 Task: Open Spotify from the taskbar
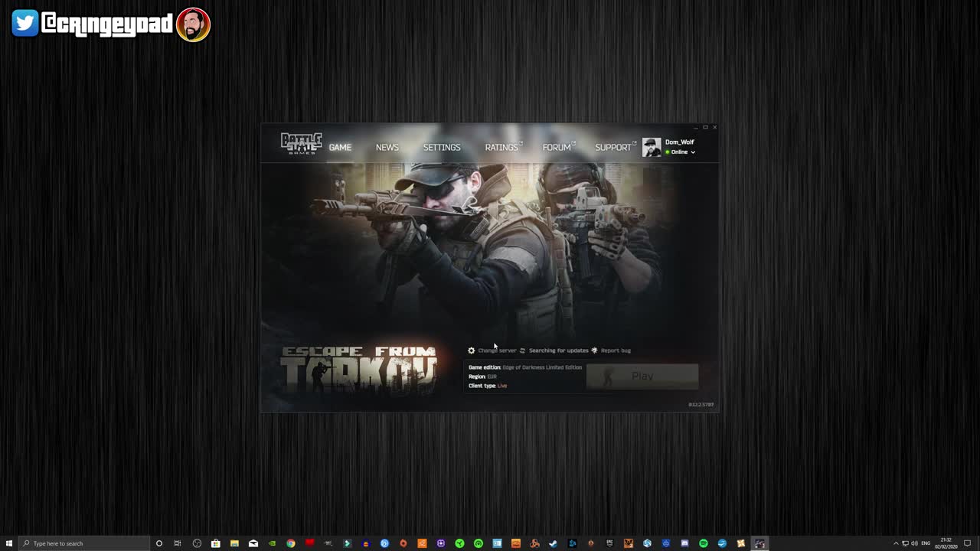coord(704,543)
